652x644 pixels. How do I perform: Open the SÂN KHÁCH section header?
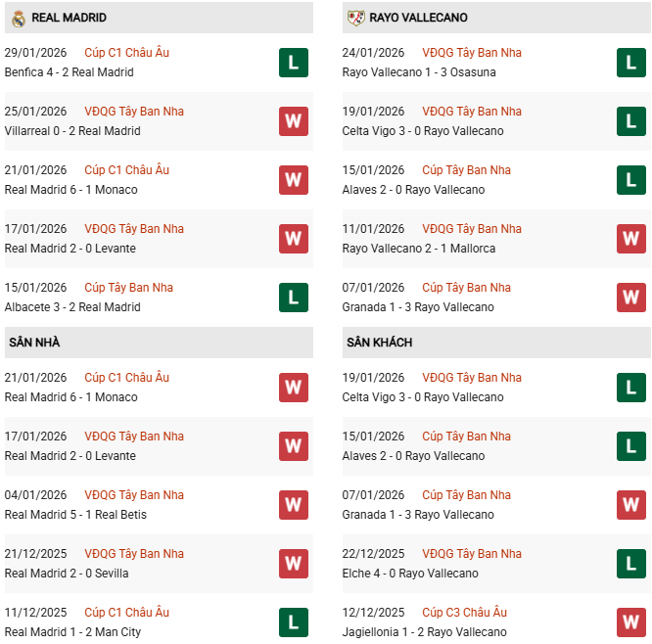point(379,343)
